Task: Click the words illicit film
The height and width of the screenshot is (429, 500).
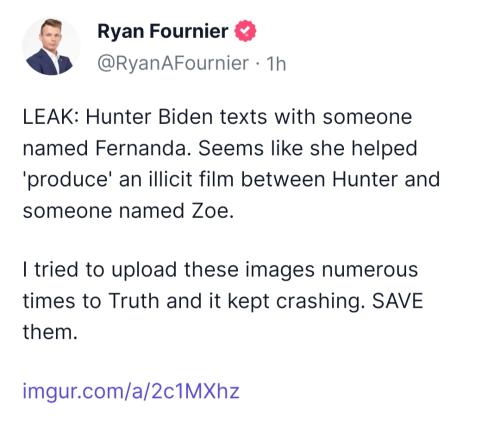Action: tap(191, 179)
